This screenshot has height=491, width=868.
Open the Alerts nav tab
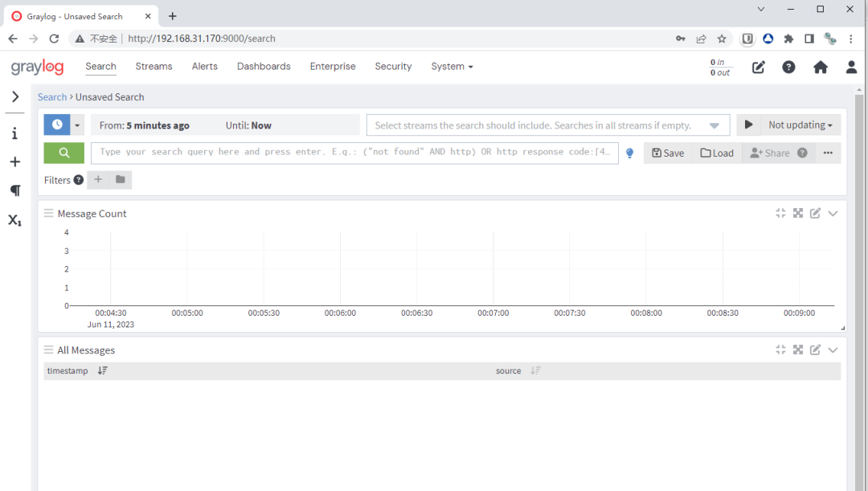click(205, 67)
